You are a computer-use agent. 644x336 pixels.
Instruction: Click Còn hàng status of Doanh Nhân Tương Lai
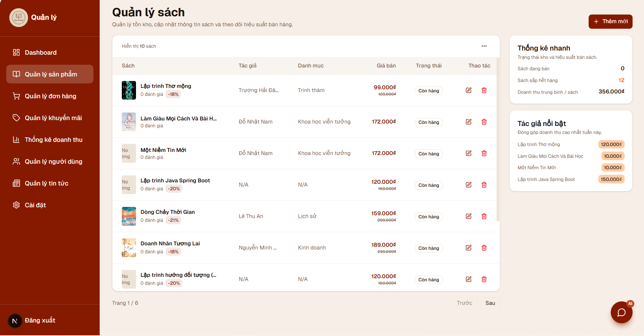pyautogui.click(x=429, y=248)
